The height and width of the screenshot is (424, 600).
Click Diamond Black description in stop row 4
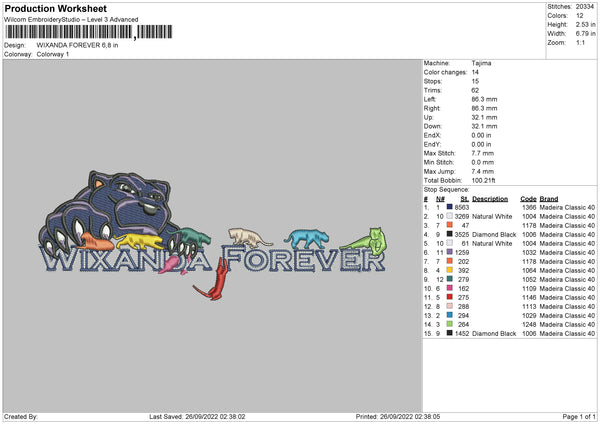494,235
